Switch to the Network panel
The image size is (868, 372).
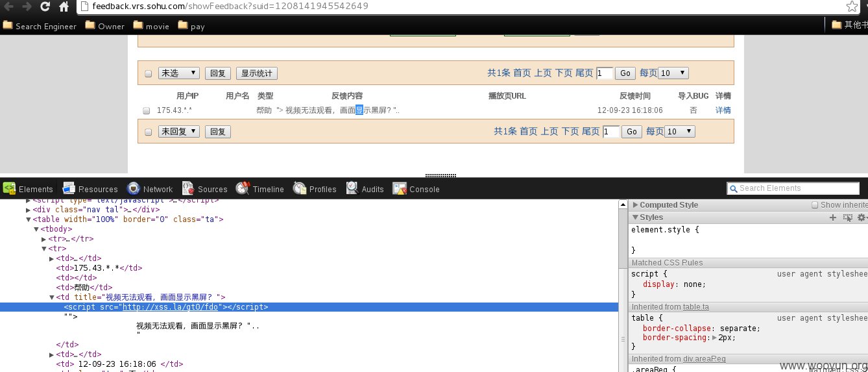(x=150, y=189)
